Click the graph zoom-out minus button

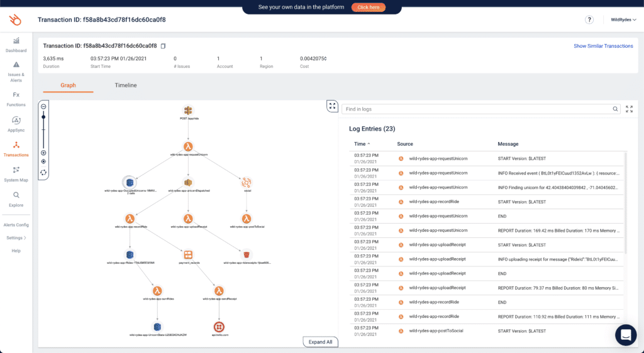pos(43,107)
